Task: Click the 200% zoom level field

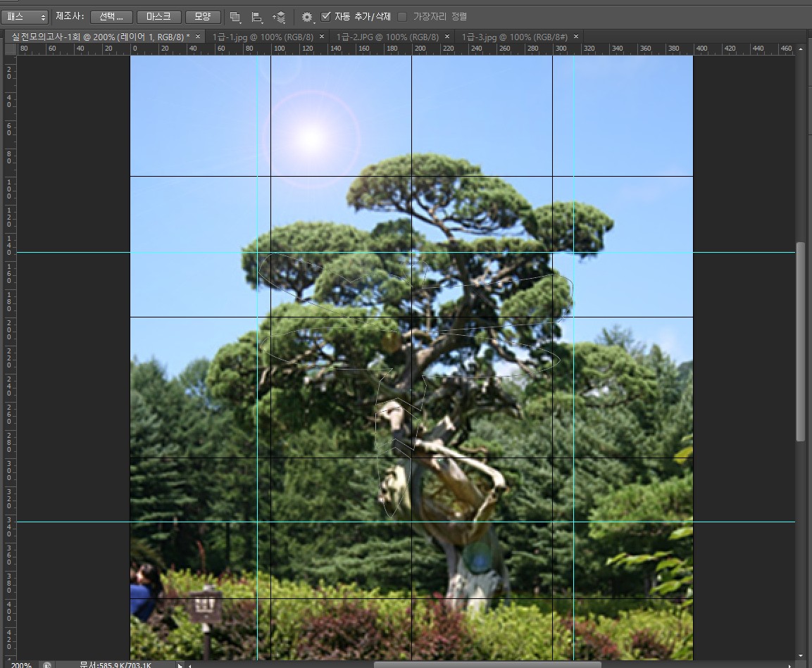Action: tap(20, 664)
